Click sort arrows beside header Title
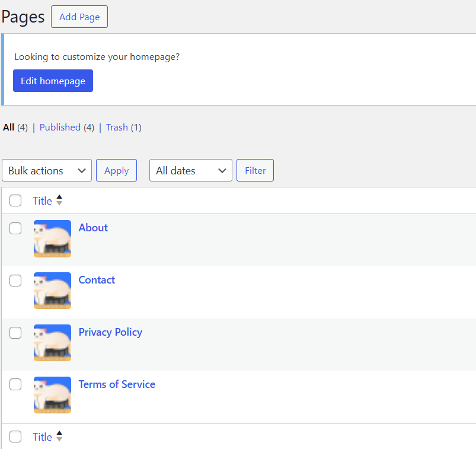This screenshot has width=476, height=449. [59, 200]
